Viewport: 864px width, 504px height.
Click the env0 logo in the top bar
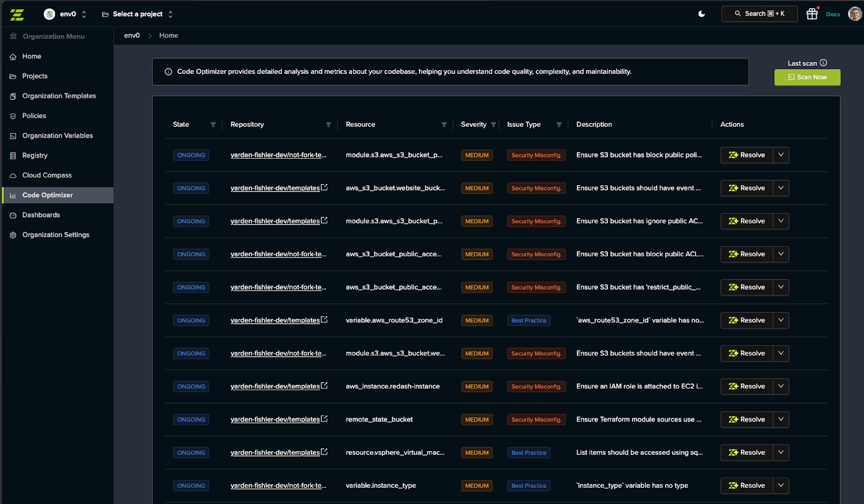17,14
